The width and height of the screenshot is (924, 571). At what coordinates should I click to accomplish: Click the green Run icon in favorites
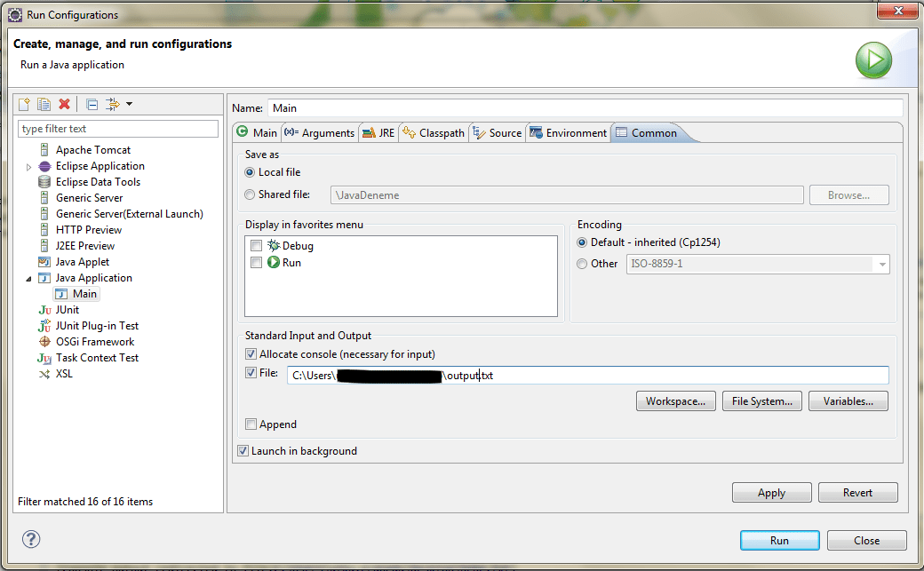(x=274, y=262)
